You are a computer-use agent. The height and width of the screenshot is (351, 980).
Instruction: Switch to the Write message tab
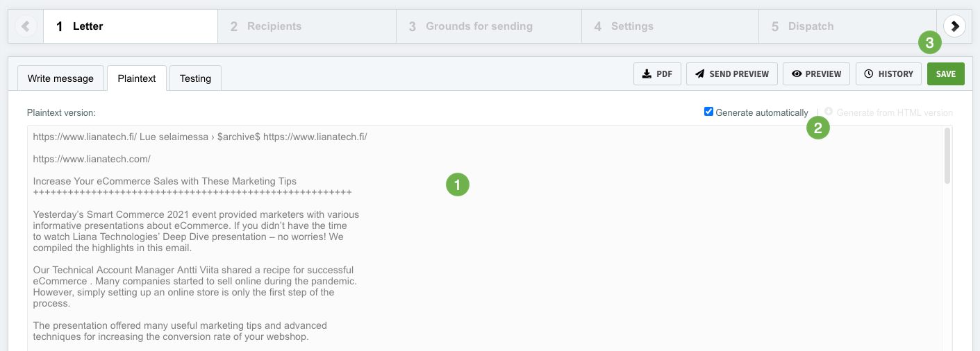point(60,78)
